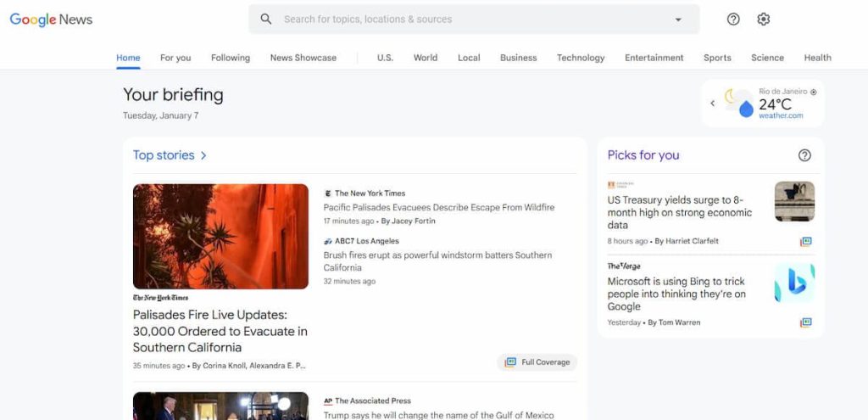Switch to the Home tab
Viewport: 868px width, 420px height.
(x=128, y=58)
